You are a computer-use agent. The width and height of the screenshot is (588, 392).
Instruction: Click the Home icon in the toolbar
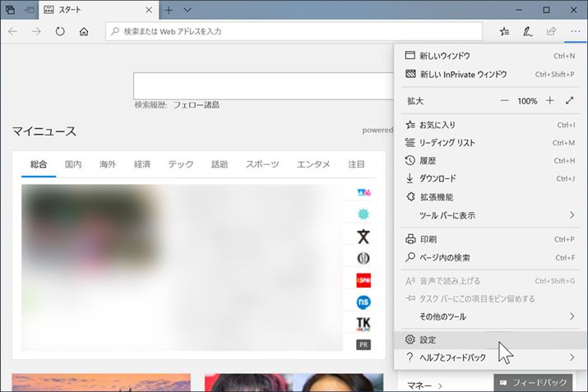click(x=84, y=32)
